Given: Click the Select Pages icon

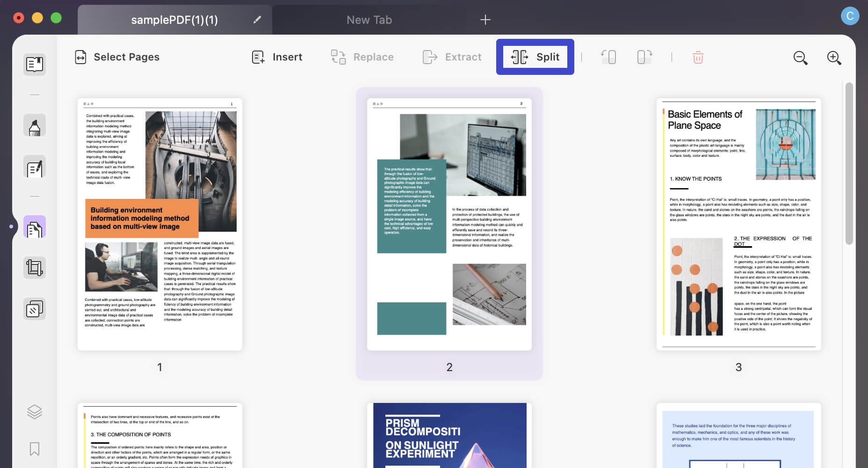Looking at the screenshot, I should [x=80, y=57].
